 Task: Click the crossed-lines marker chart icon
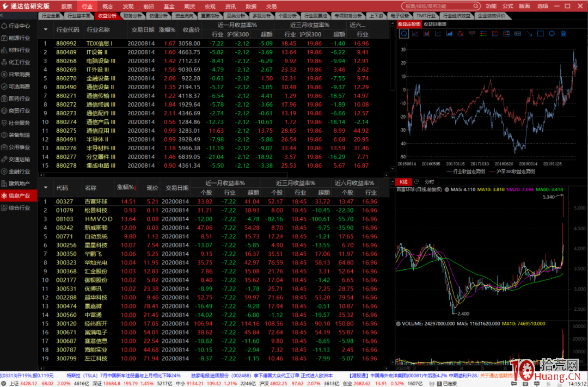pos(461,34)
